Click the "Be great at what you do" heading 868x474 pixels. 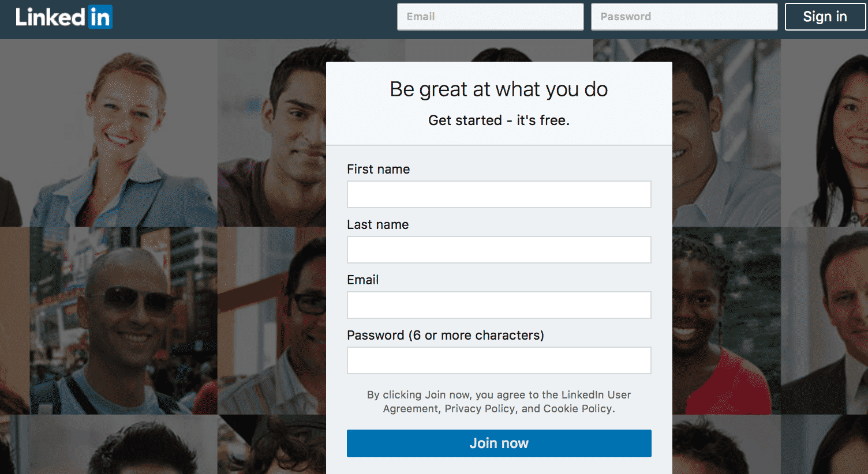point(499,89)
